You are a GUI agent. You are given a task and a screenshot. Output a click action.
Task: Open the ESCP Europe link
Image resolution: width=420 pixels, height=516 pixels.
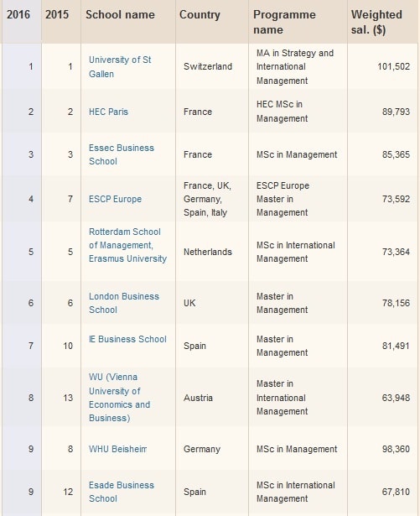coord(115,199)
